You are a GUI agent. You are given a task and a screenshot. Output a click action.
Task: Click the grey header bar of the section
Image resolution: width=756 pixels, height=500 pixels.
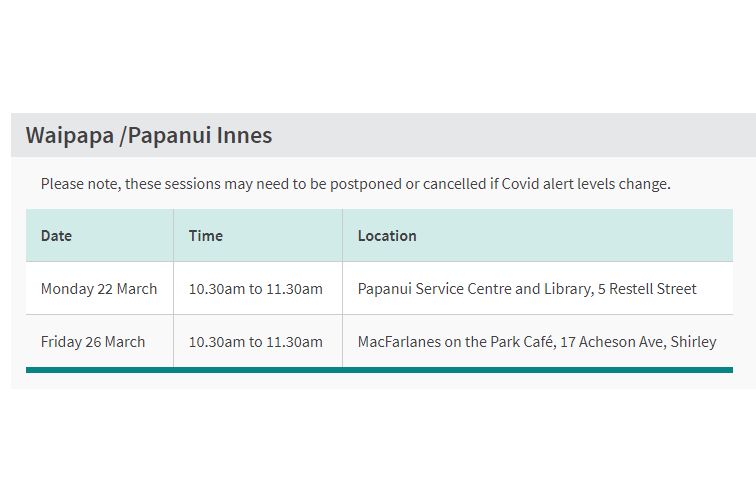point(383,135)
